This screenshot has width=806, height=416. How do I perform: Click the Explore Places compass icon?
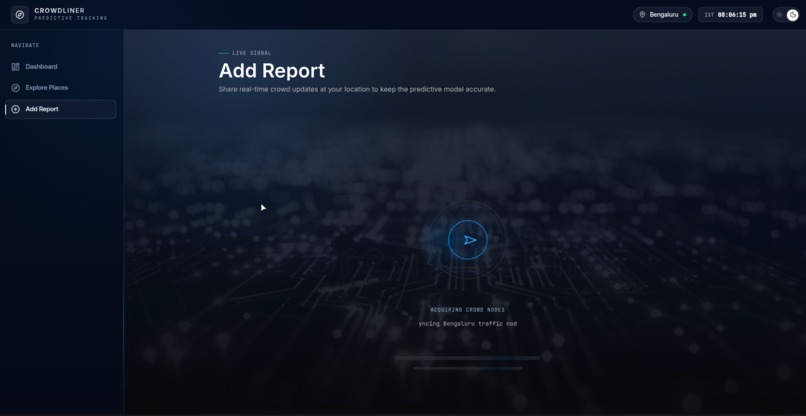coord(15,88)
